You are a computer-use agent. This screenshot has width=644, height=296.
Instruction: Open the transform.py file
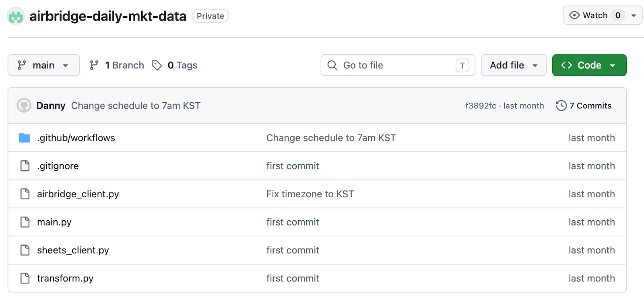(65, 278)
